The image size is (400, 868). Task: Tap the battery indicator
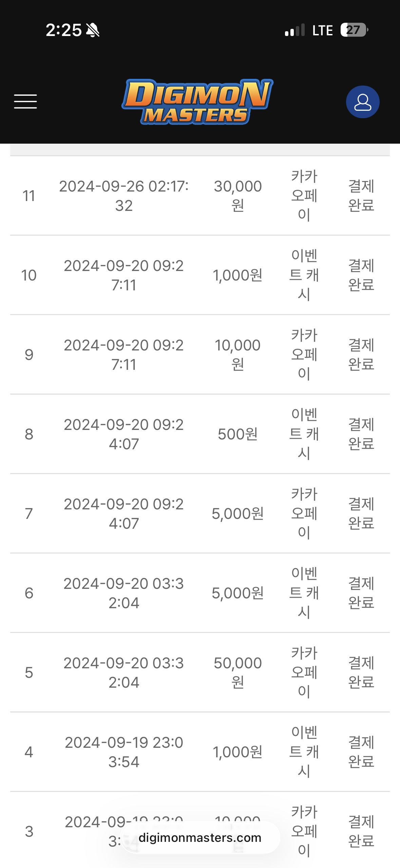point(354,30)
